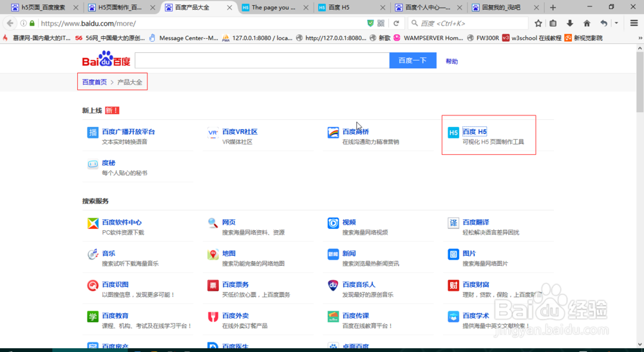This screenshot has width=644, height=352.
Task: Click the 百度财富 red icon
Action: 453,286
